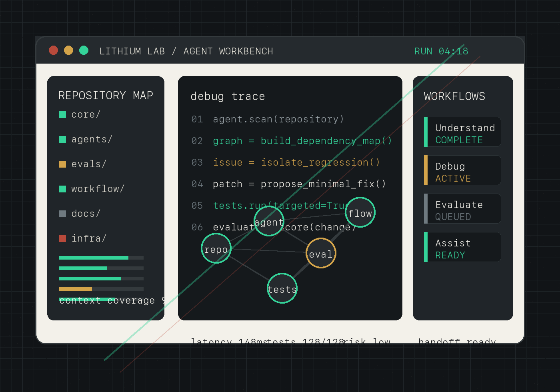
Task: Click trace line 03 isolate_regression()
Action: (286, 163)
